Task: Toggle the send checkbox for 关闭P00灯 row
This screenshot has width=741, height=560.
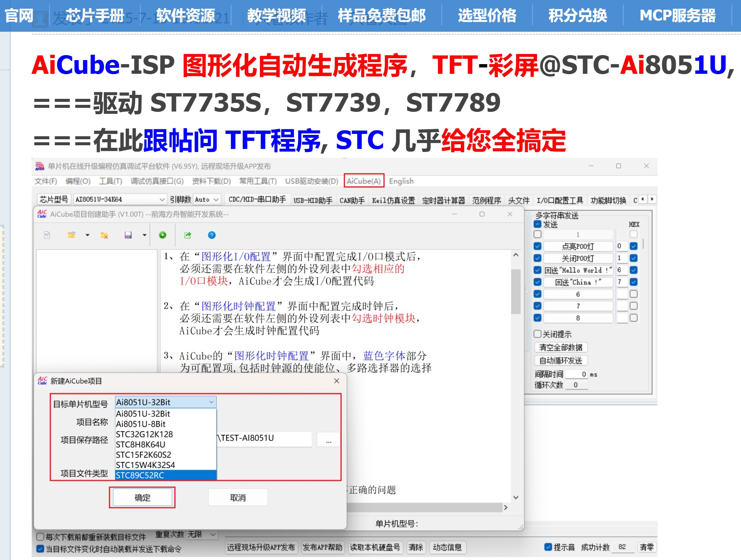Action: 538,258
